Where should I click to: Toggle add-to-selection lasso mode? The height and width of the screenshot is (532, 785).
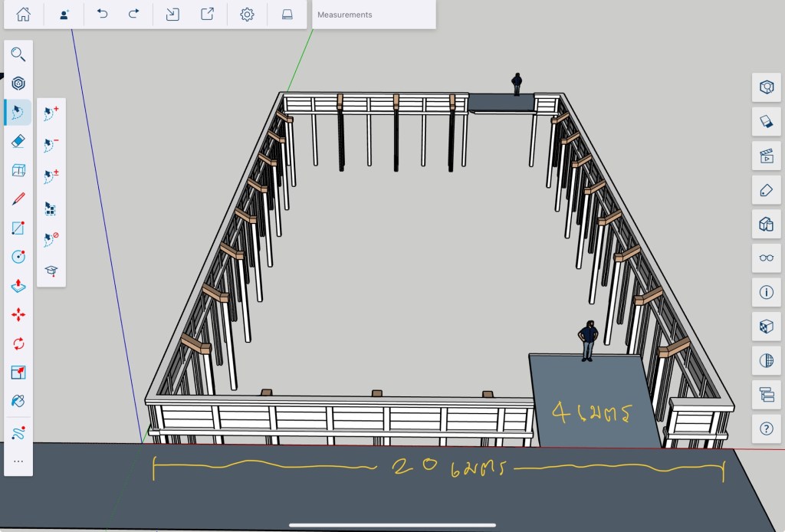point(51,113)
